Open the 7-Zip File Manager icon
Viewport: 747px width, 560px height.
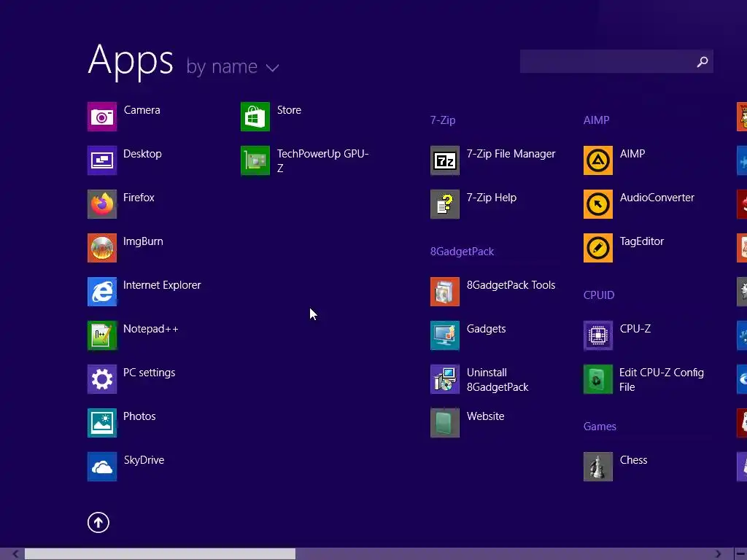pos(445,160)
